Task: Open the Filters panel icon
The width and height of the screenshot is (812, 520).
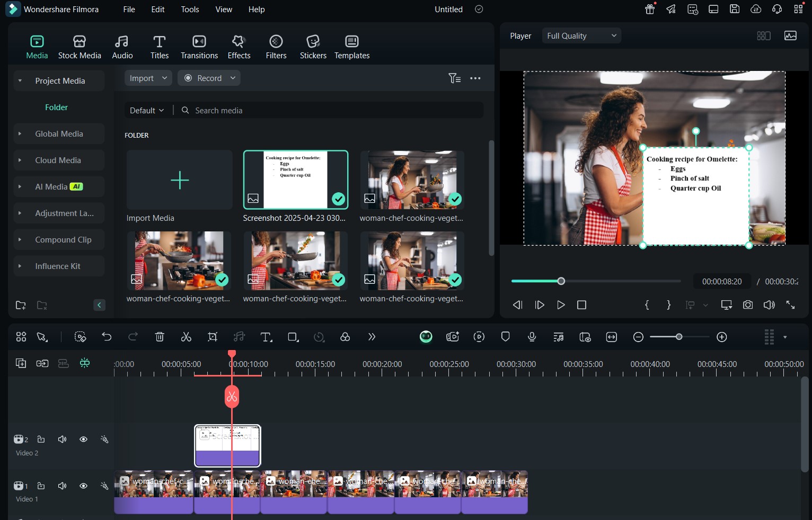Action: coord(276,47)
